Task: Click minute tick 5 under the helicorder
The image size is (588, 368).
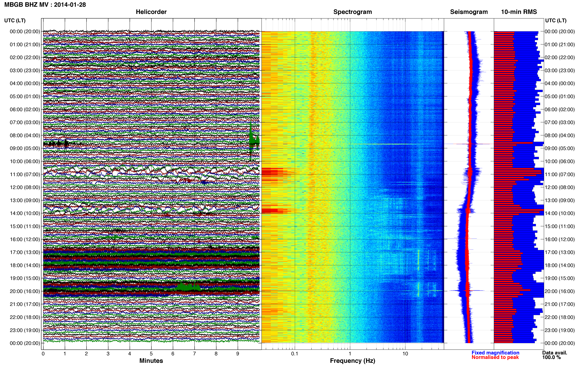Action: point(151,354)
